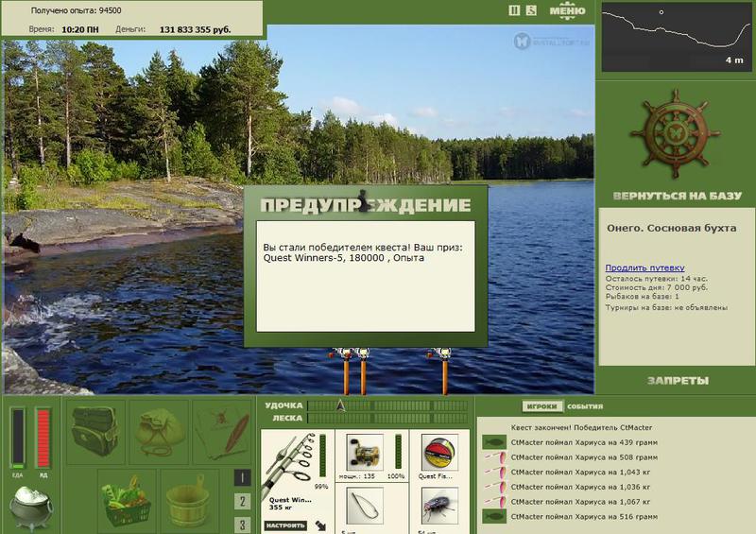Open the МЕНЮ main menu
The image size is (756, 534).
568,10
